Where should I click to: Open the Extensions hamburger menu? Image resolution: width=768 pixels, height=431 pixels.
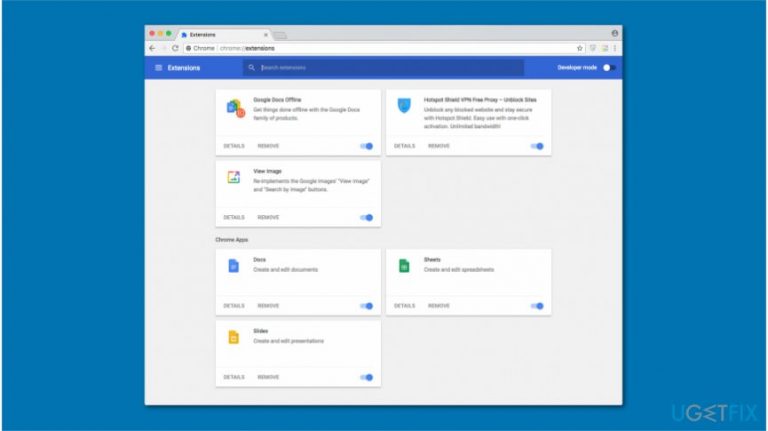(158, 68)
